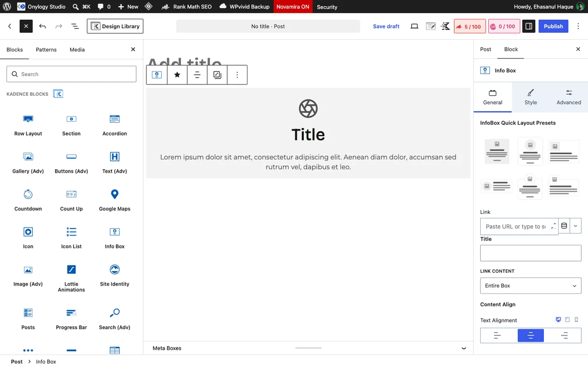Undo the last change
588x368 pixels.
click(x=43, y=26)
